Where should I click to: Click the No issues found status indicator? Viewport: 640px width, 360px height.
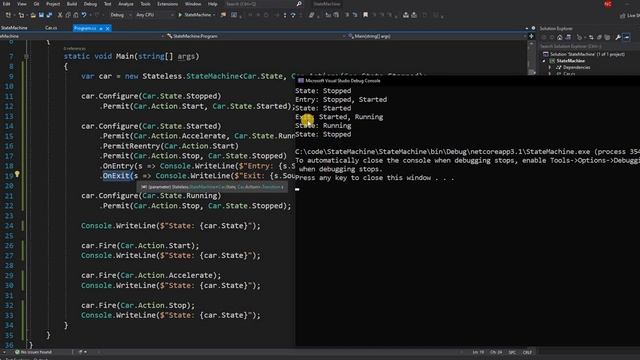[x=33, y=352]
